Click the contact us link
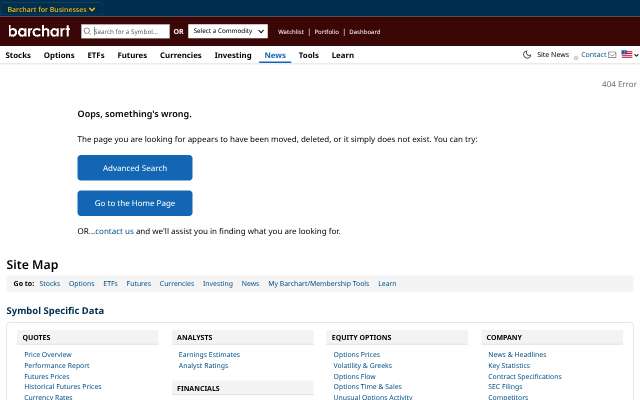The height and width of the screenshot is (400, 640). (x=114, y=231)
